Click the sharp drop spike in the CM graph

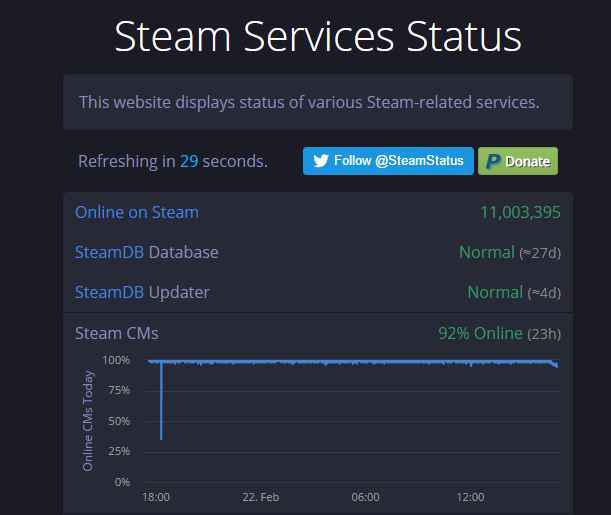[161, 401]
